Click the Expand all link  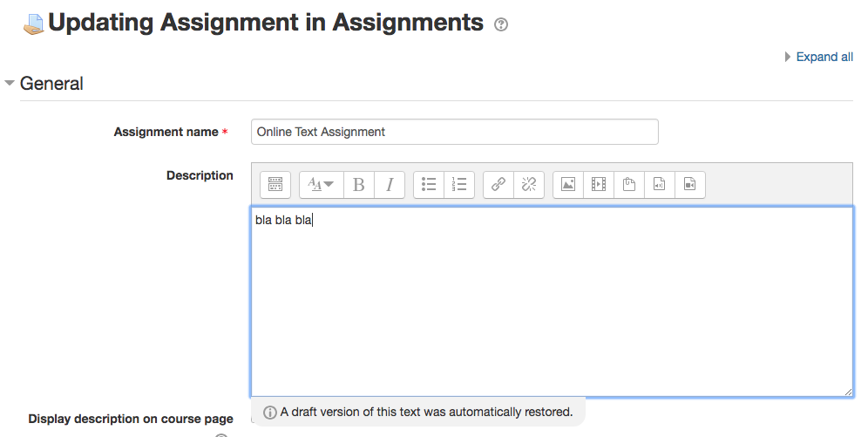point(824,57)
